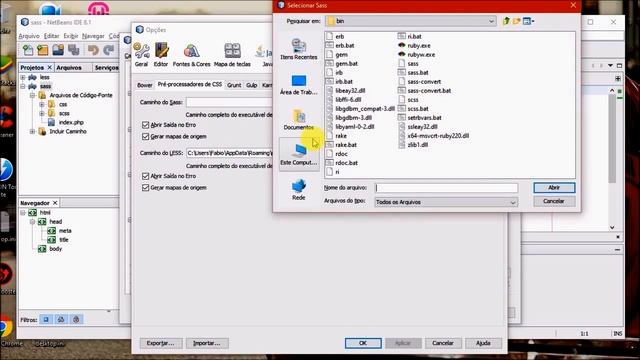640x360 pixels.
Task: Click first filter icon in Navegador Filtros
Action: coord(46,320)
